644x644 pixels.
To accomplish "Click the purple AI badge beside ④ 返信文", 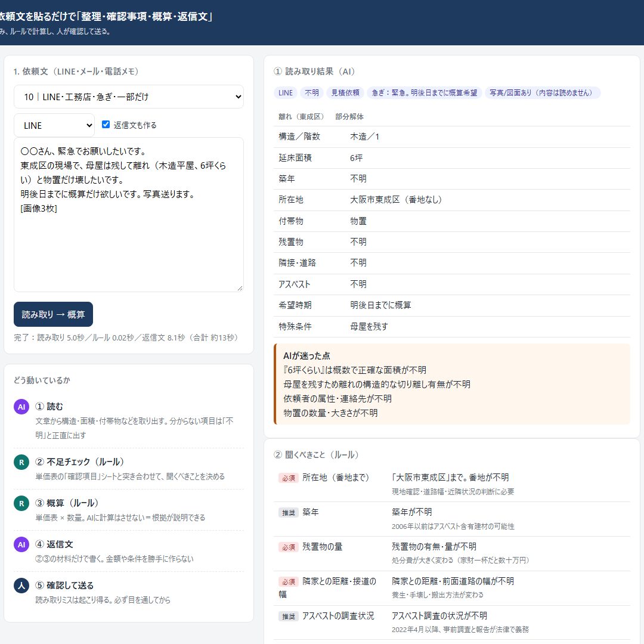I will click(21, 544).
